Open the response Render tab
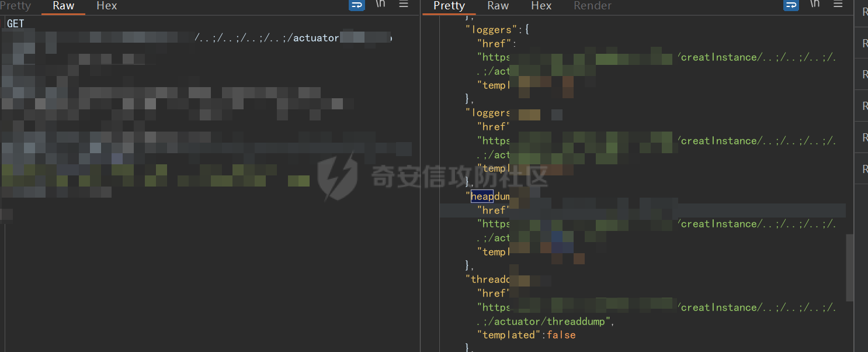The height and width of the screenshot is (352, 868). (x=592, y=6)
